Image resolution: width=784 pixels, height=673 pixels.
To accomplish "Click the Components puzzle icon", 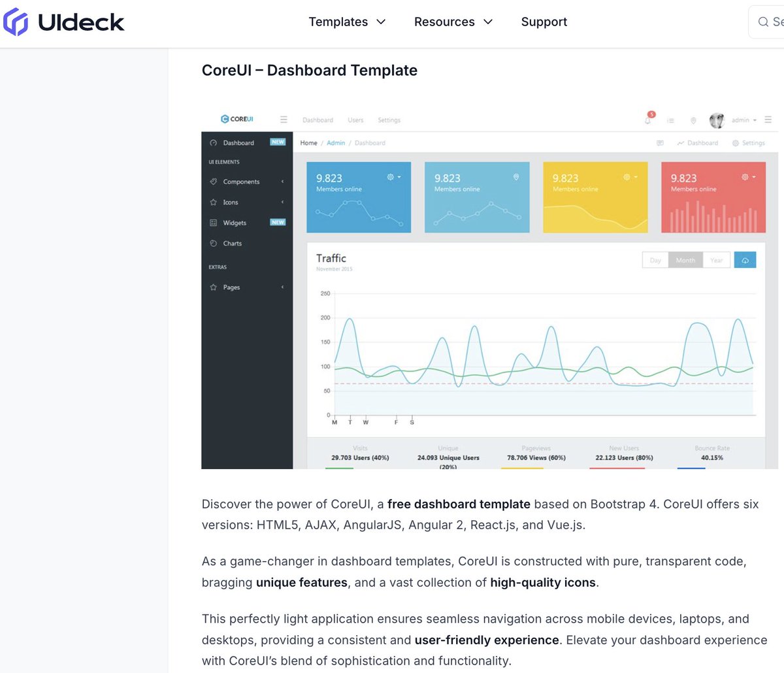I will click(x=213, y=182).
